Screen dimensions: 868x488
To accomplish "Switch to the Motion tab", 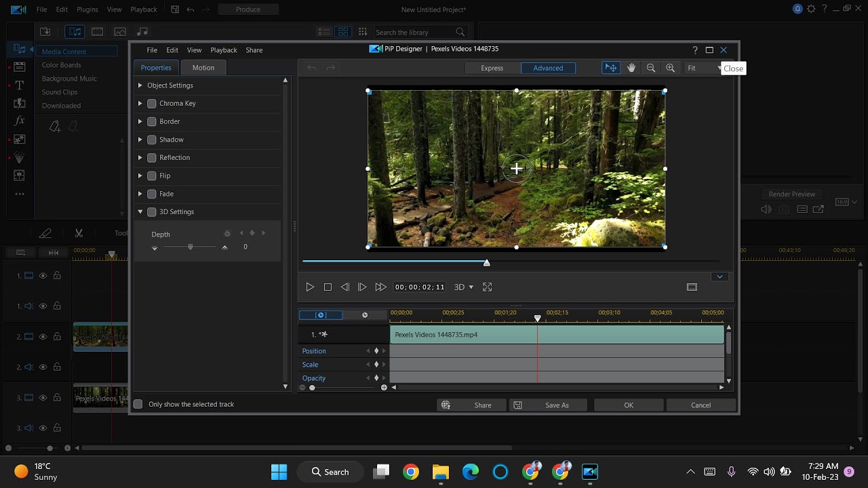I will tap(203, 68).
